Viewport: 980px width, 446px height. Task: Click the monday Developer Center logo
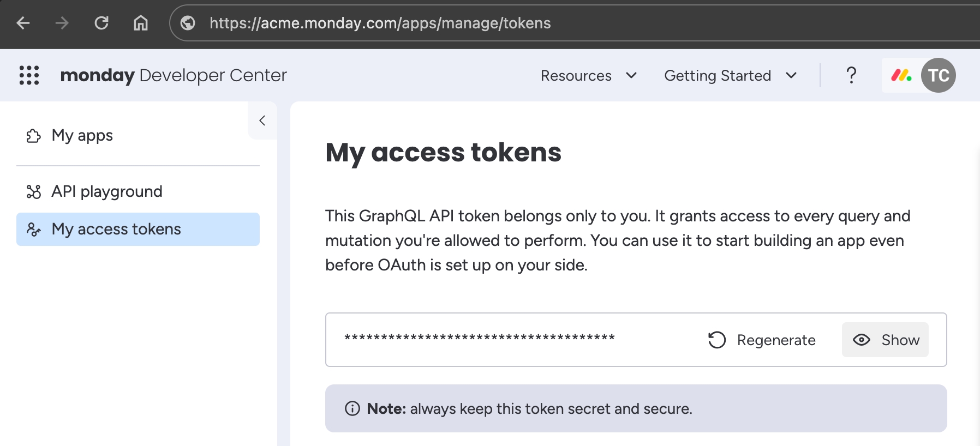(174, 75)
